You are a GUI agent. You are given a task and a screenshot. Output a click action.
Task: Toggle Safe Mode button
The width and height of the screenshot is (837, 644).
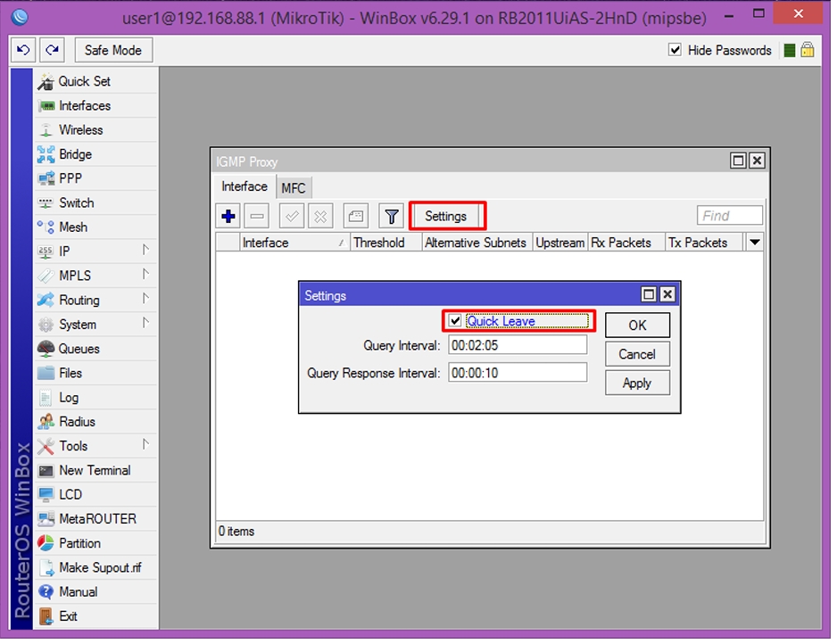pos(113,50)
